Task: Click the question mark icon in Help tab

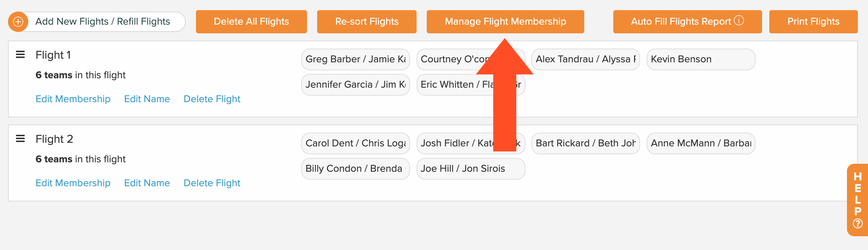Action: [x=858, y=224]
